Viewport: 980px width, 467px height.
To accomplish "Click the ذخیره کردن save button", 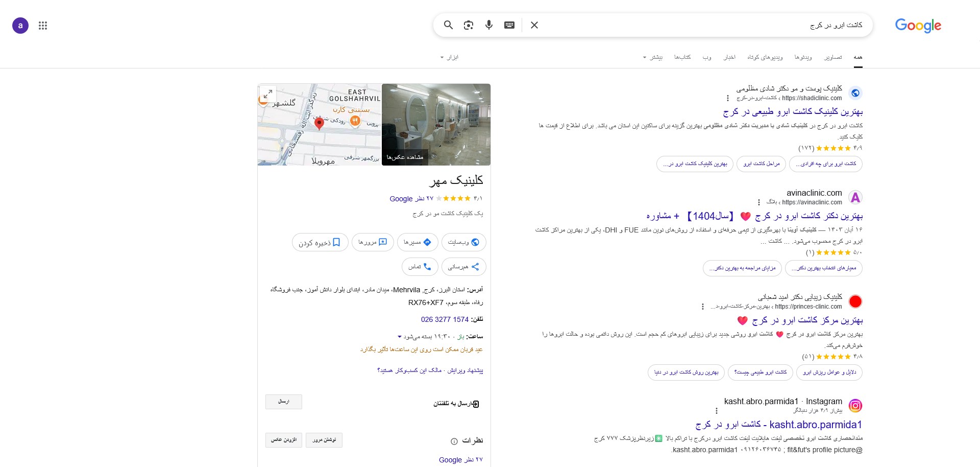I will [320, 242].
